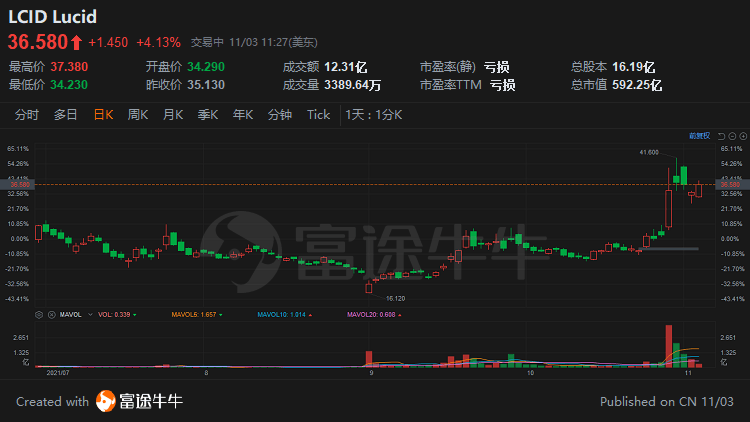Zoom in the chart with plus icon
This screenshot has height=422, width=750.
pyautogui.click(x=743, y=136)
